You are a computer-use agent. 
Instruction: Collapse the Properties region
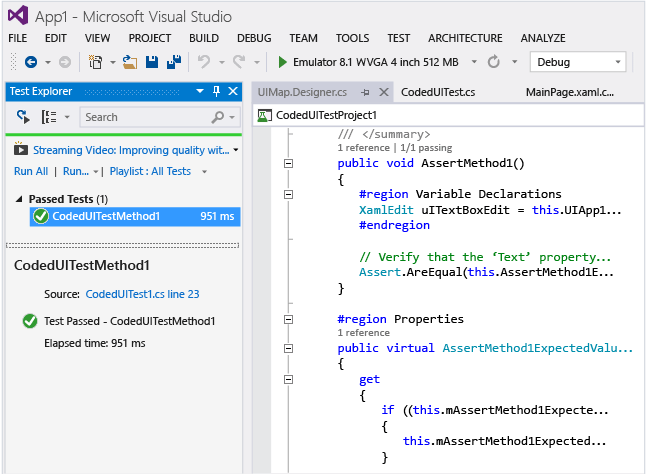tap(288, 320)
